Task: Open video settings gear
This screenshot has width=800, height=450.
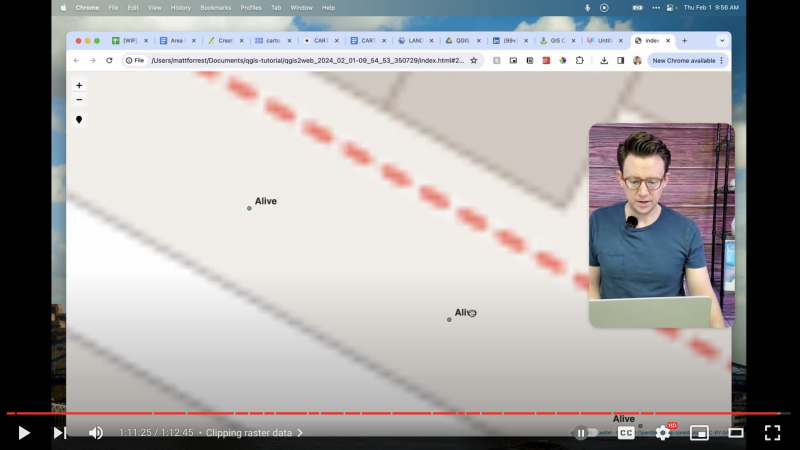Action: (x=662, y=433)
